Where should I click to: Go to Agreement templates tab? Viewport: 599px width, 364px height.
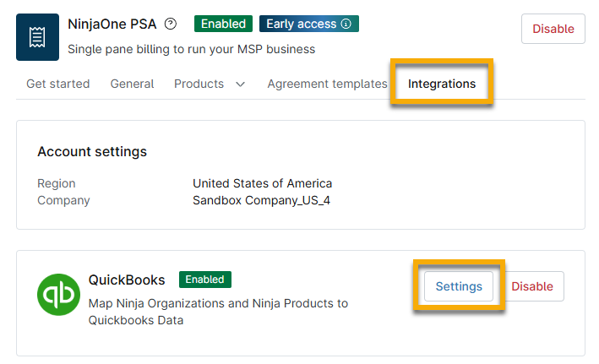(x=328, y=84)
